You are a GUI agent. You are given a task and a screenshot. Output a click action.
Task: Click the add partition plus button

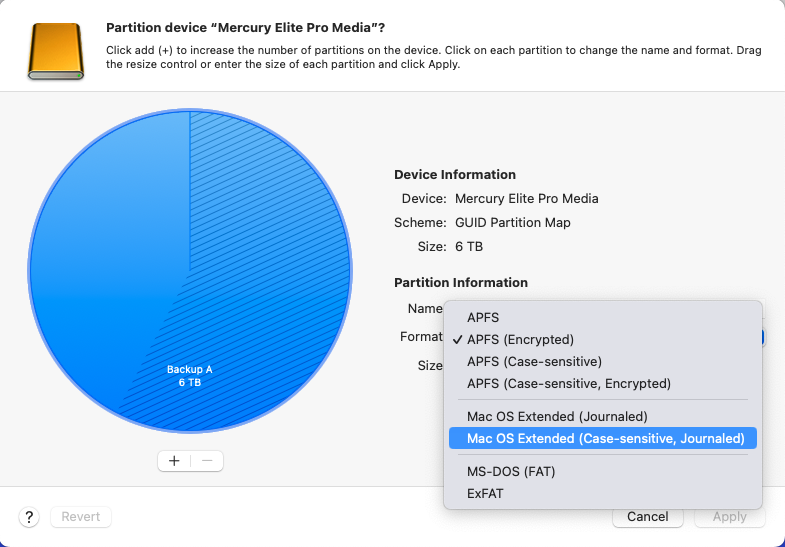click(174, 461)
